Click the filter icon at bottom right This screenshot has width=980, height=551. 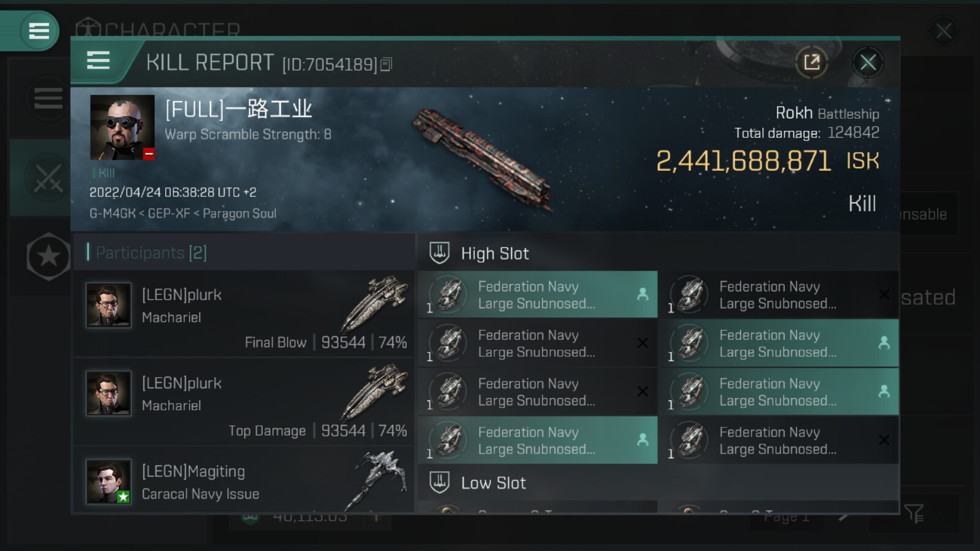913,514
